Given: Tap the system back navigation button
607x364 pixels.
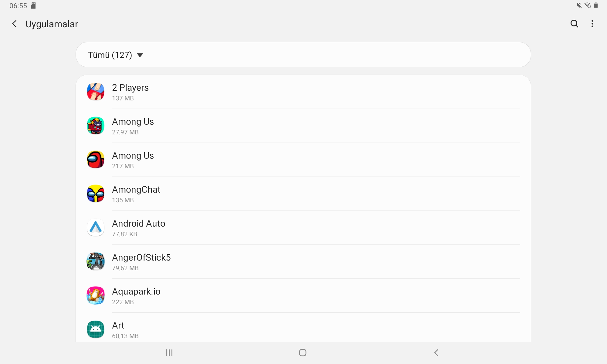Looking at the screenshot, I should pyautogui.click(x=436, y=352).
